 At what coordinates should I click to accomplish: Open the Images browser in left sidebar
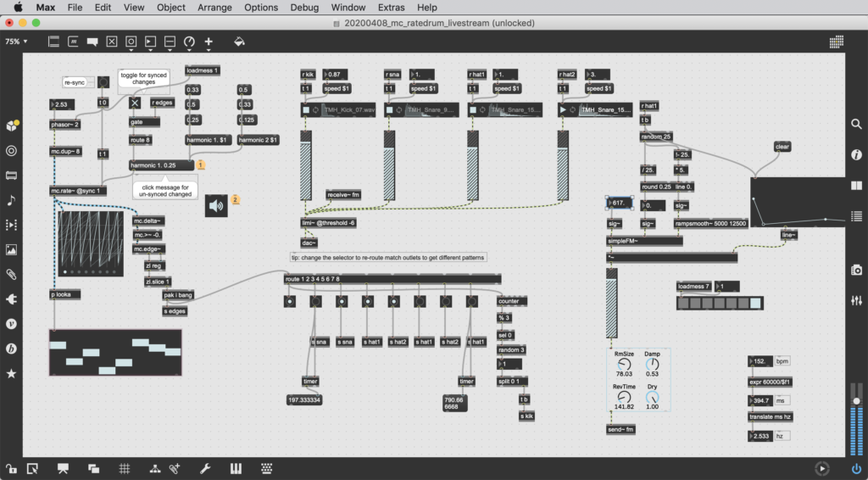[x=11, y=249]
